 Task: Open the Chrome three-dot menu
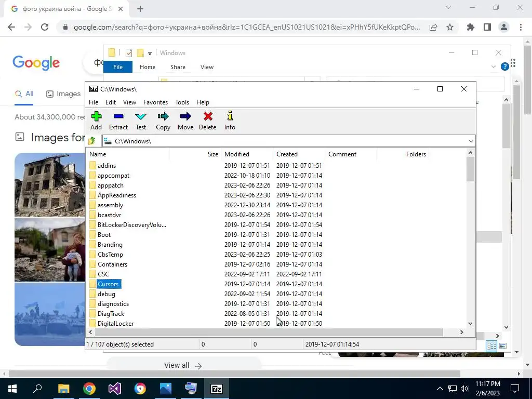click(521, 27)
